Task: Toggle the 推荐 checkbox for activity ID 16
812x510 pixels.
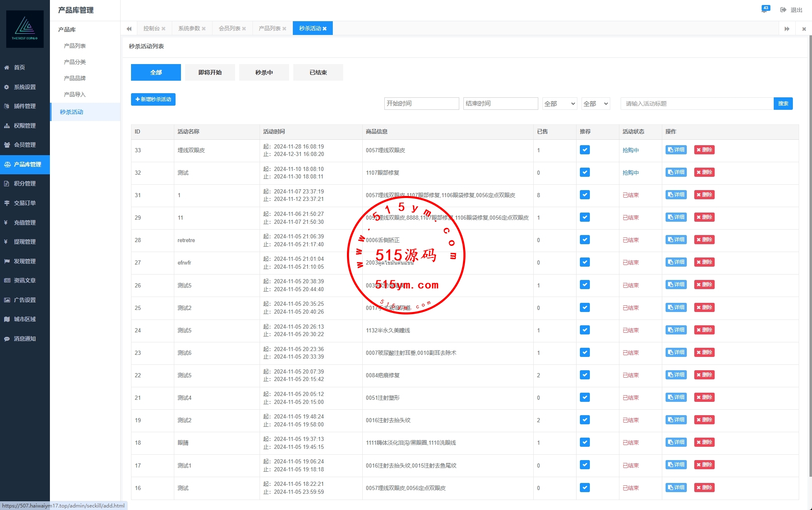Action: [x=584, y=488]
